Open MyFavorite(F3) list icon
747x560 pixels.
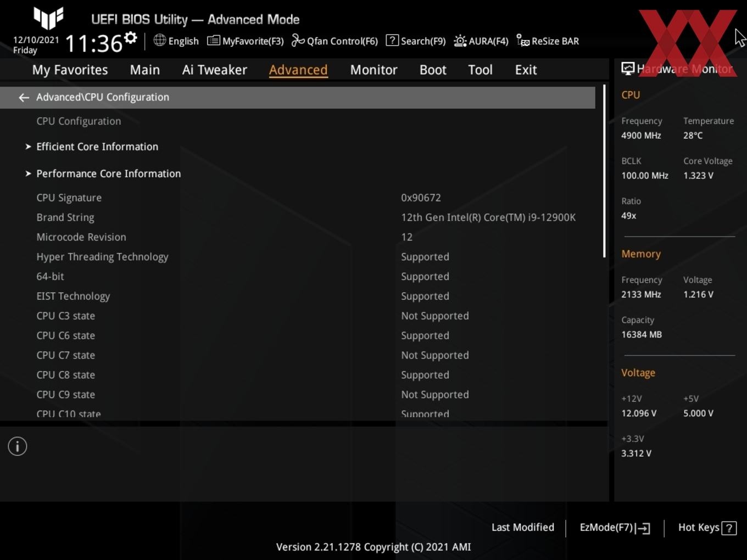click(214, 41)
